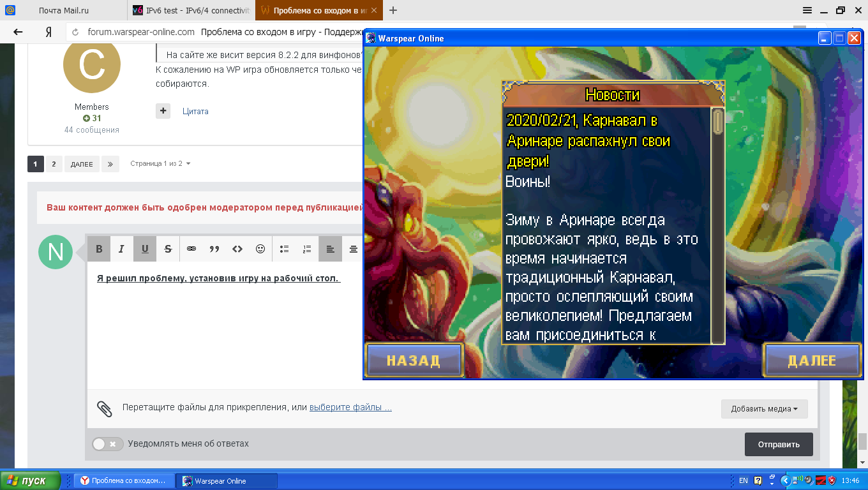
Task: Click the ДАЛЕЕ pagination button on forum
Action: click(x=82, y=164)
